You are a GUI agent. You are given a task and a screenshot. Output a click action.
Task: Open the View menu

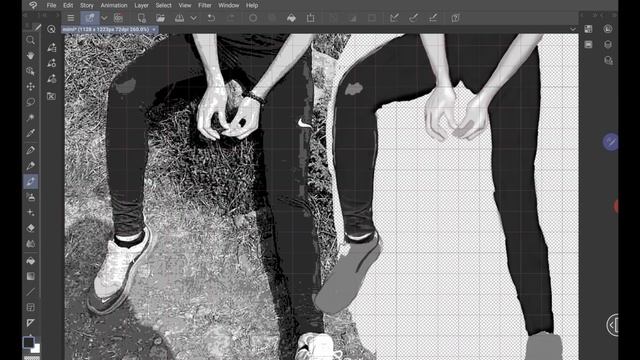[x=185, y=5]
